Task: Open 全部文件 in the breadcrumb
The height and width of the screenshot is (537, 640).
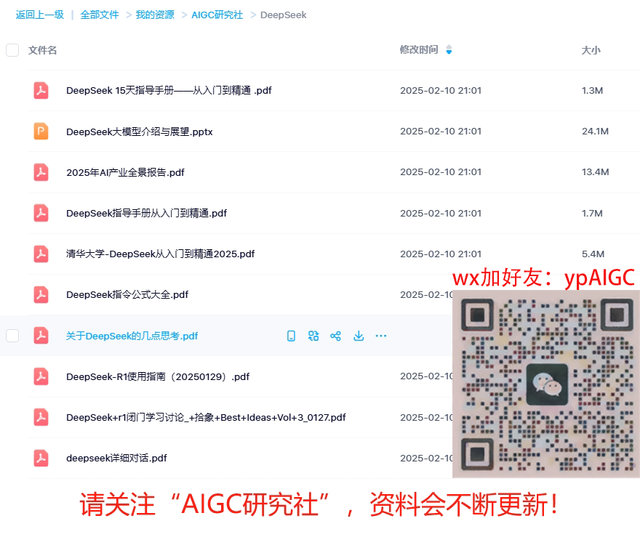Action: [100, 15]
